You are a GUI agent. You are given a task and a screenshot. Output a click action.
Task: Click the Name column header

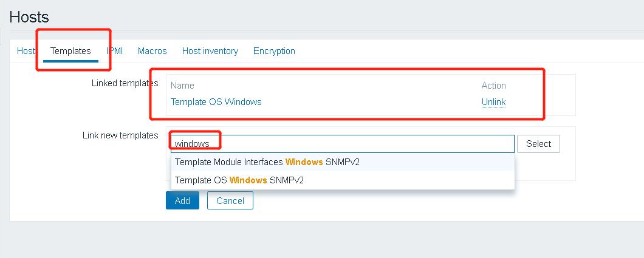[x=182, y=86]
